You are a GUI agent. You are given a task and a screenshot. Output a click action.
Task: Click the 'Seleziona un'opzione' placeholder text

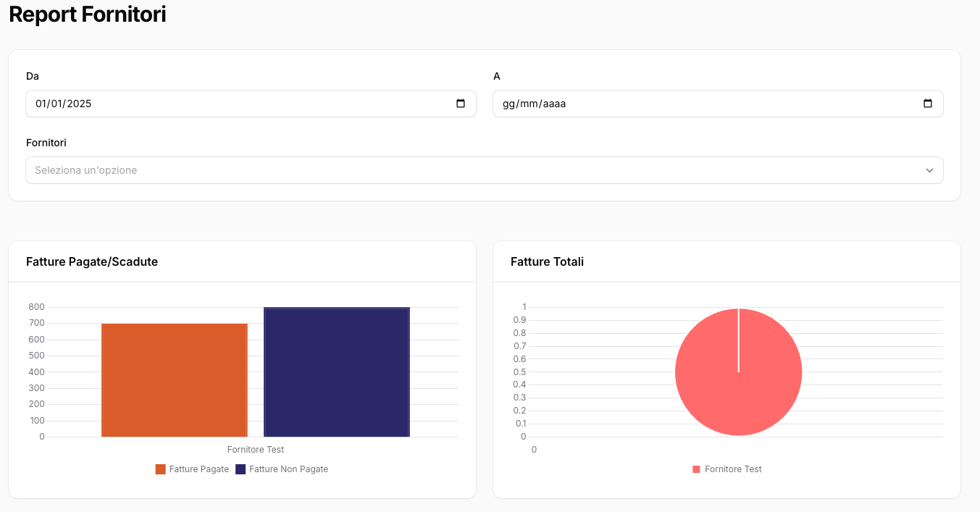(x=86, y=170)
